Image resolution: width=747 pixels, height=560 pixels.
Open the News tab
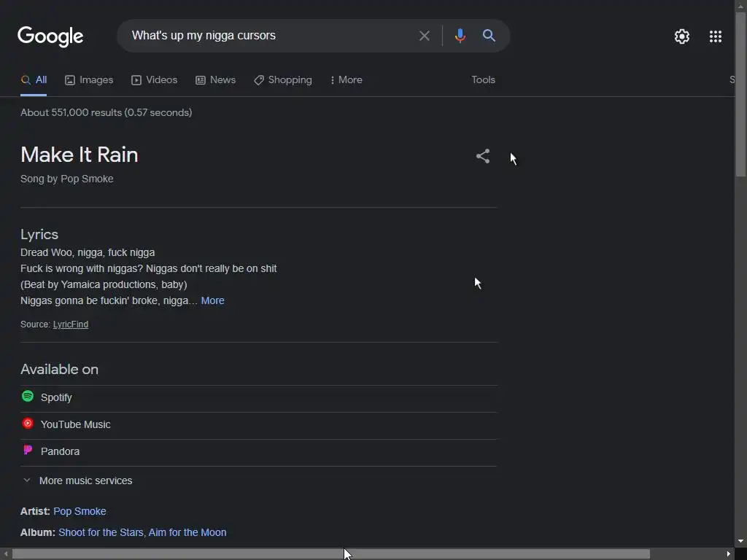(x=216, y=80)
